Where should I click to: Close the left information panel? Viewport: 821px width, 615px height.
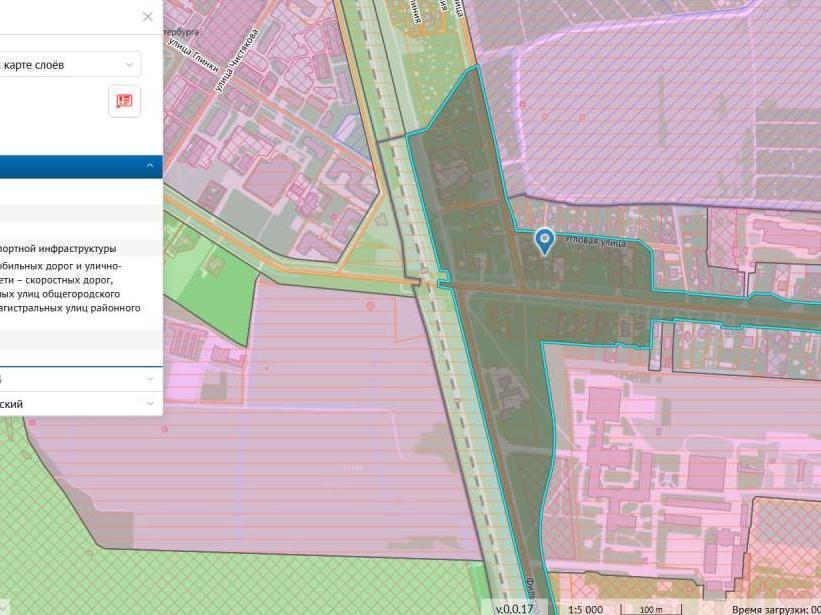[x=148, y=17]
